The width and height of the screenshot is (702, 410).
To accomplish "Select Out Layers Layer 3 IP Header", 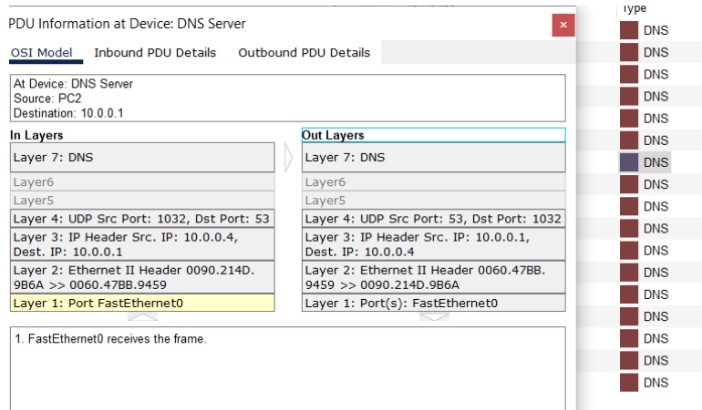I will (x=433, y=245).
